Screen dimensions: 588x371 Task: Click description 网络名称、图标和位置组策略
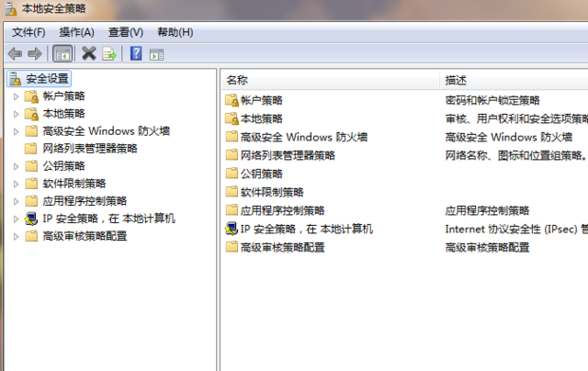(x=515, y=155)
